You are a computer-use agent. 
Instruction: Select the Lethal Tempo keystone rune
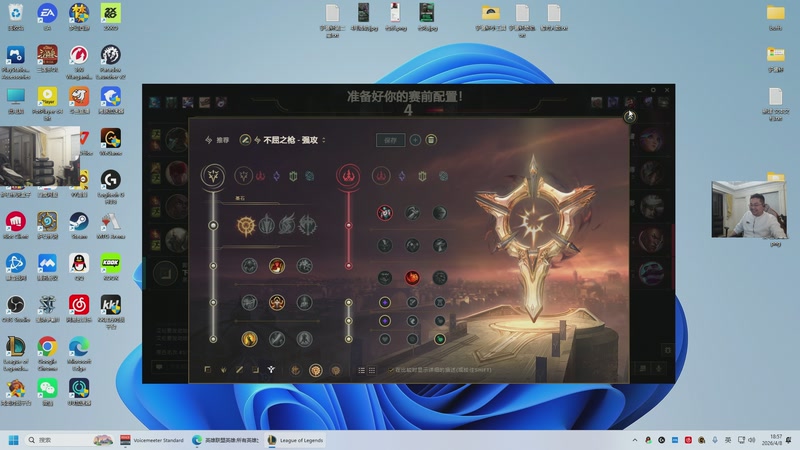click(267, 225)
